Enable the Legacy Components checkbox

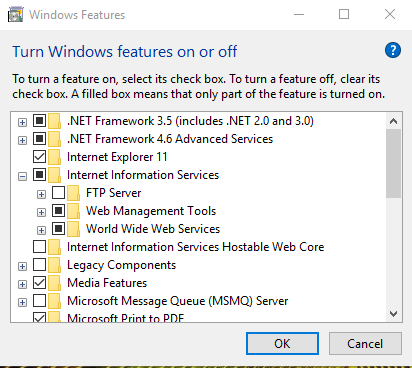39,264
